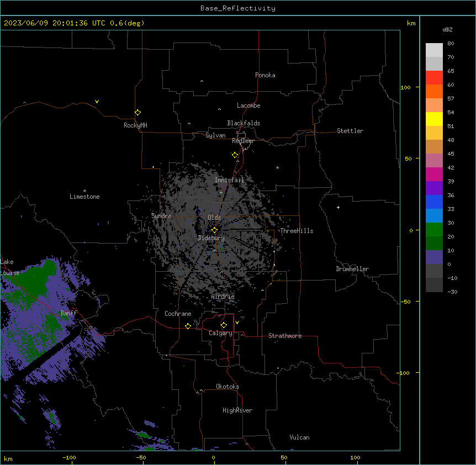The height and width of the screenshot is (465, 476).
Task: Click the yellow marker above Calgary label
Action: coord(224,325)
